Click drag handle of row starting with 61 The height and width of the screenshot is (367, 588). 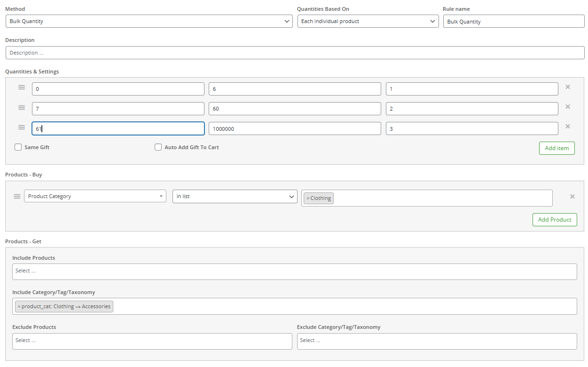tap(22, 127)
